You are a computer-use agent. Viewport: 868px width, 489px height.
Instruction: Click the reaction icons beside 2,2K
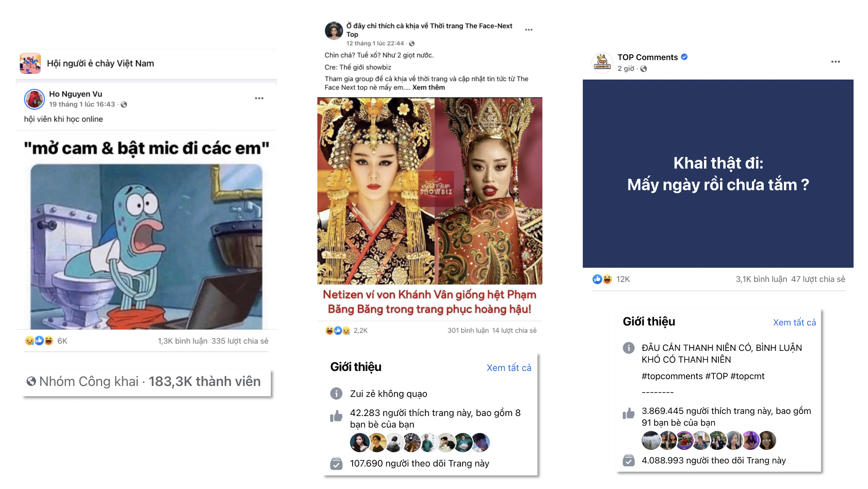pyautogui.click(x=338, y=330)
